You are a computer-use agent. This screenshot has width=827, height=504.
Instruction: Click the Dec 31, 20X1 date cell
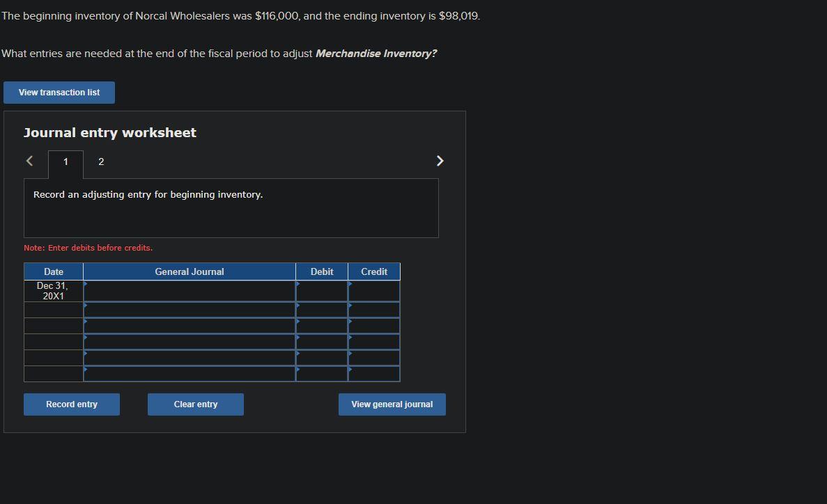(x=53, y=291)
